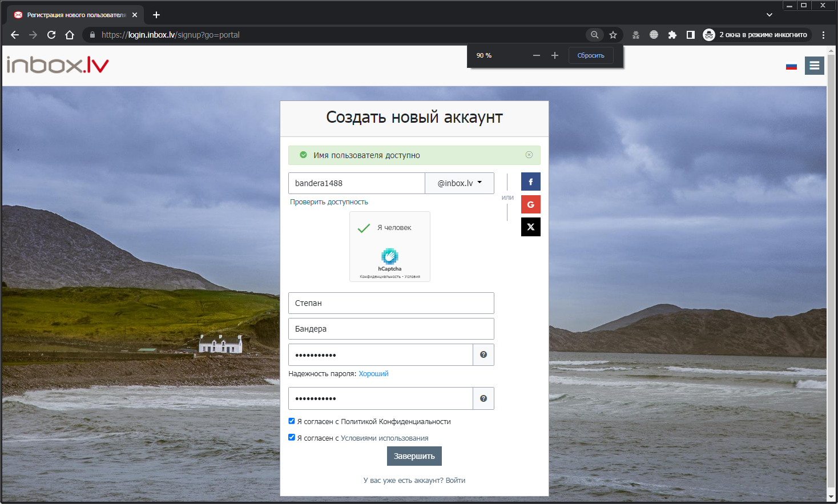The width and height of the screenshot is (838, 504).
Task: Click the "Проверить доступность" link
Action: click(x=329, y=202)
